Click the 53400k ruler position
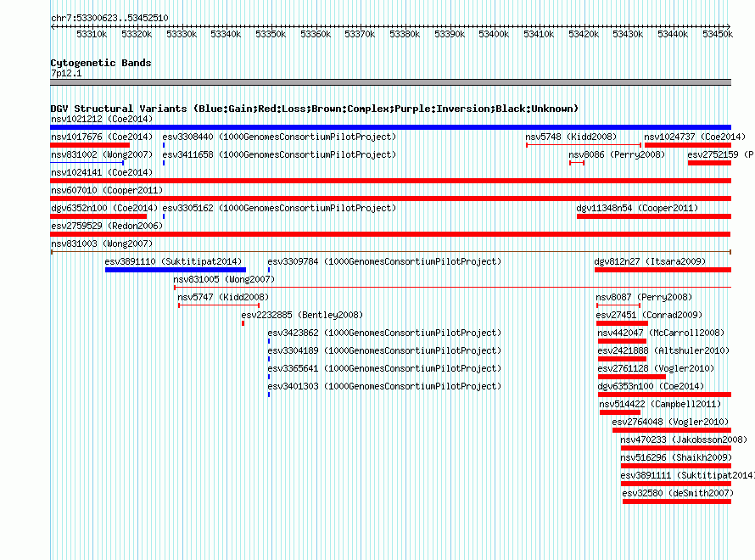 coord(494,34)
